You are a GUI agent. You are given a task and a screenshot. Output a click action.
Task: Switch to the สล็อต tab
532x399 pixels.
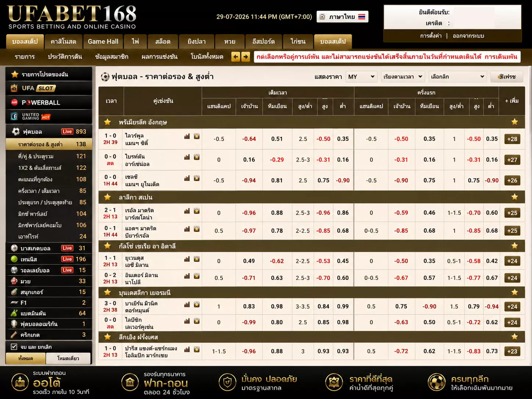163,42
